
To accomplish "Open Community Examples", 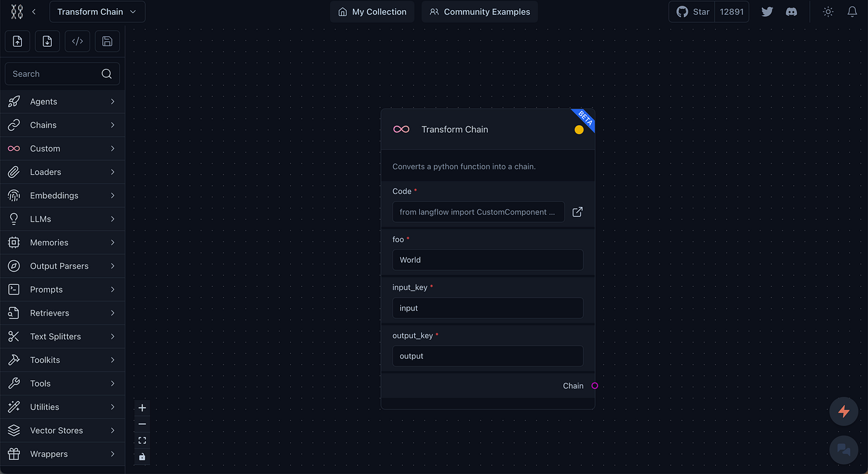I will 479,11.
